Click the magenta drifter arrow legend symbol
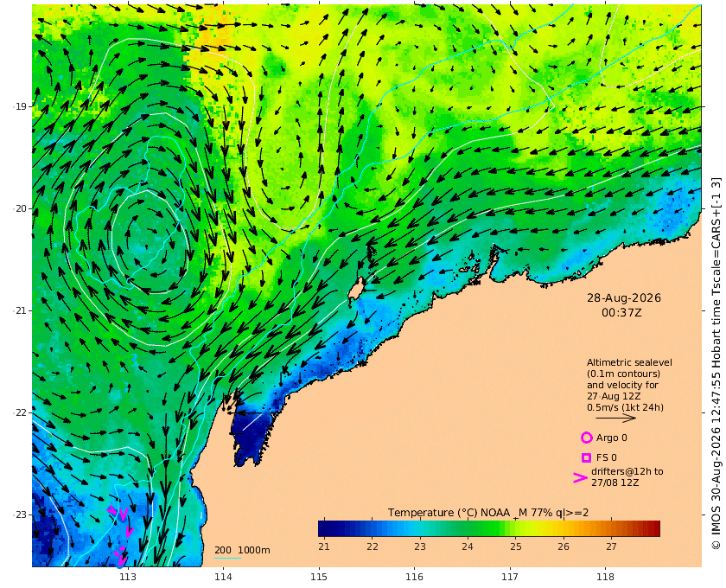This screenshot has height=588, width=726. 580,477
